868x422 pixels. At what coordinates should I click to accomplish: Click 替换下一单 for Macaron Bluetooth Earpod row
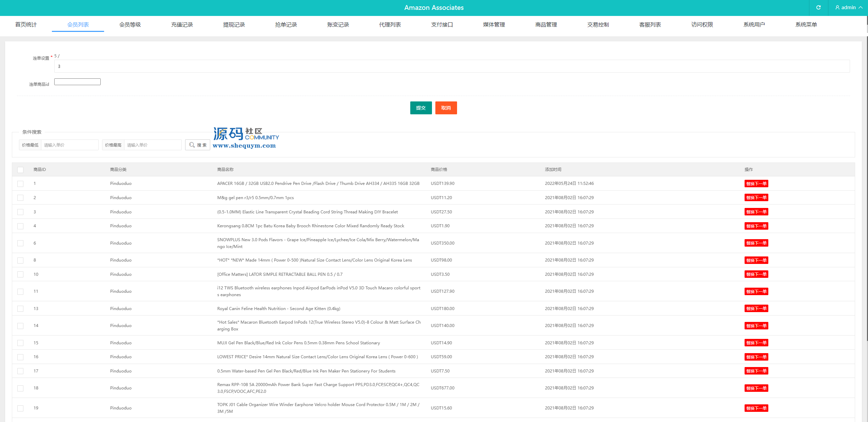coord(756,326)
